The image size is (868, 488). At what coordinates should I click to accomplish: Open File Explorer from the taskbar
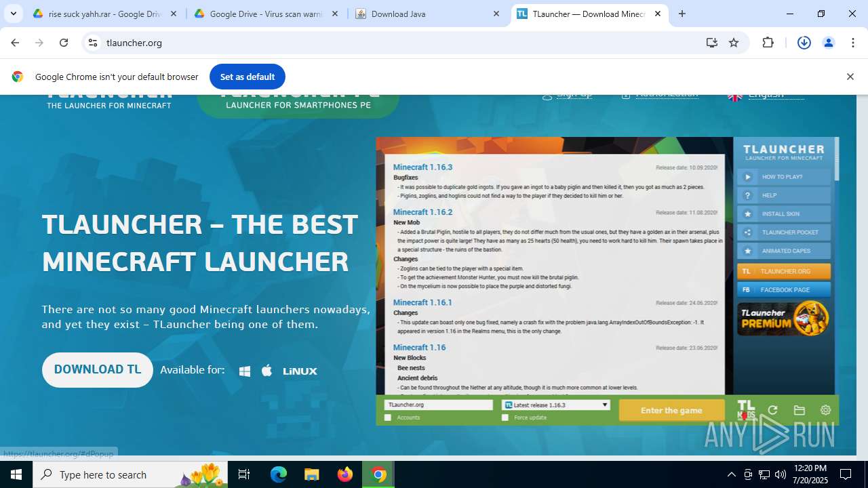click(312, 474)
